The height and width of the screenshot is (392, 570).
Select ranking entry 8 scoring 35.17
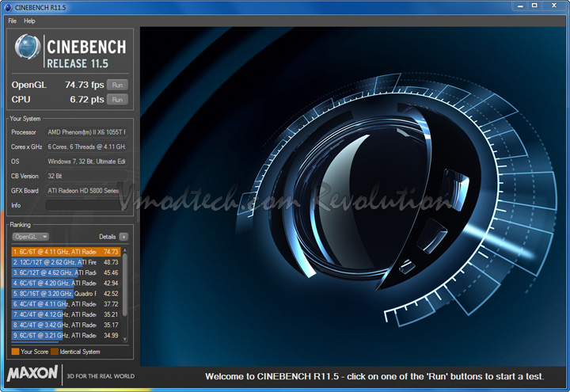(66, 325)
